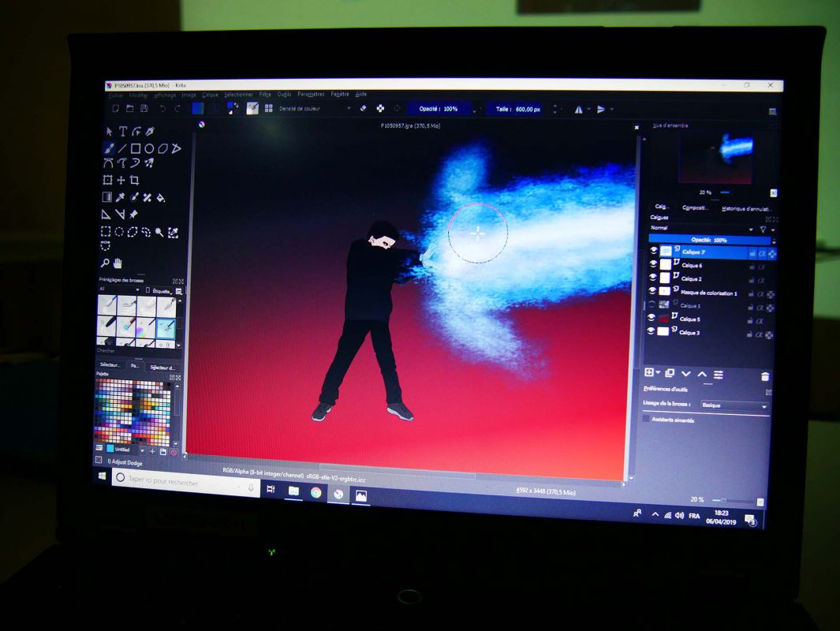This screenshot has width=840, height=631.
Task: Select the Fill bucket tool
Action: (x=160, y=198)
